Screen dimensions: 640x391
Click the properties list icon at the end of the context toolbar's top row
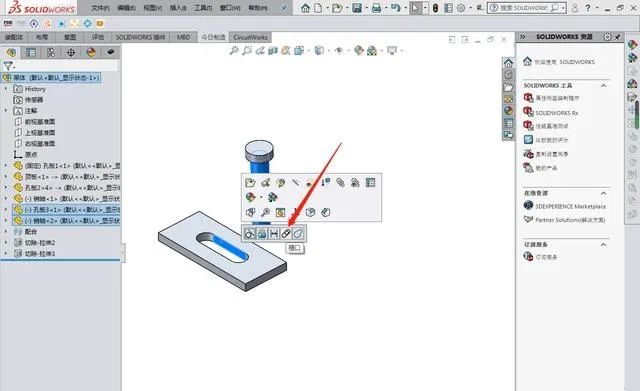point(370,182)
